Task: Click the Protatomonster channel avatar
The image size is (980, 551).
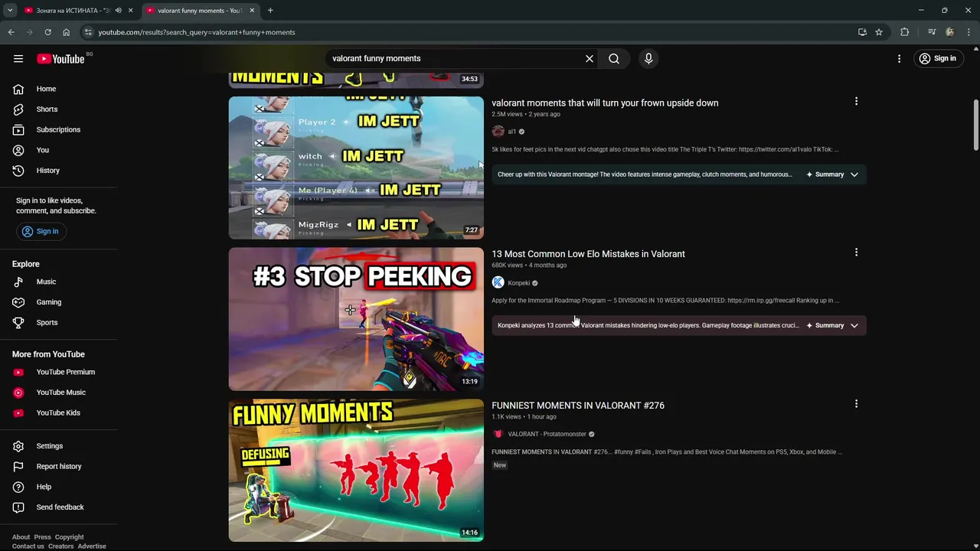Action: pyautogui.click(x=498, y=434)
